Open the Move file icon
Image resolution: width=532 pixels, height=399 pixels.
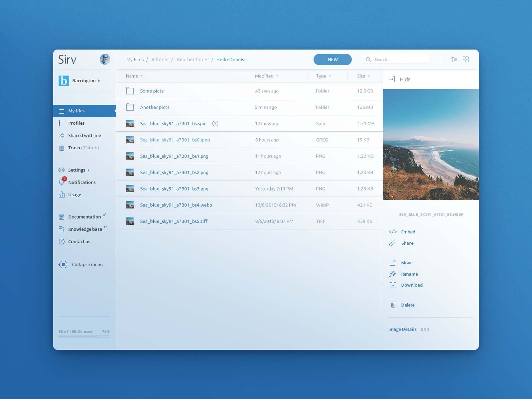point(393,262)
